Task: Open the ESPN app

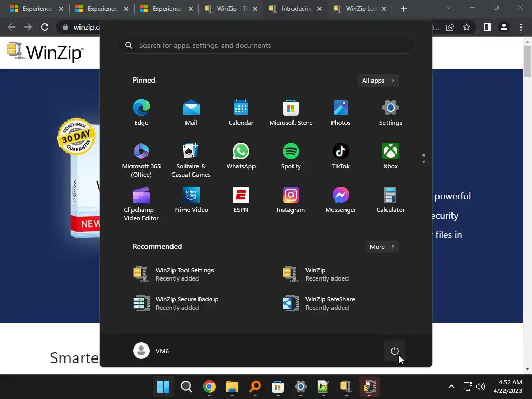Action: pyautogui.click(x=241, y=200)
